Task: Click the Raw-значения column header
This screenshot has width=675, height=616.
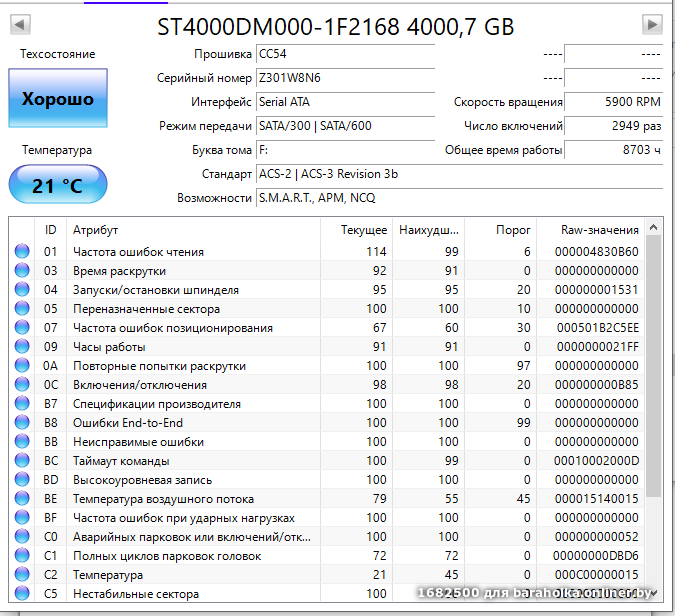Action: (591, 230)
